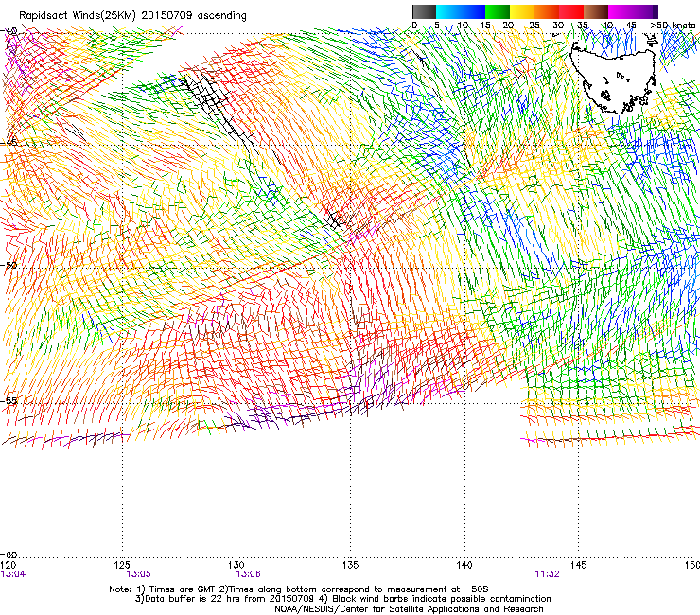Click the 11:32 pass time label
Image resolution: width=700 pixels, height=615 pixels.
coord(547,574)
